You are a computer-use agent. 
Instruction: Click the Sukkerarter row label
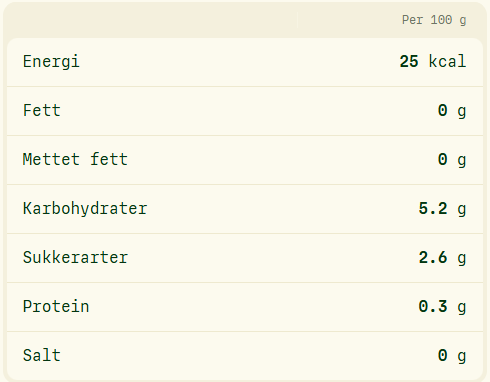75,257
